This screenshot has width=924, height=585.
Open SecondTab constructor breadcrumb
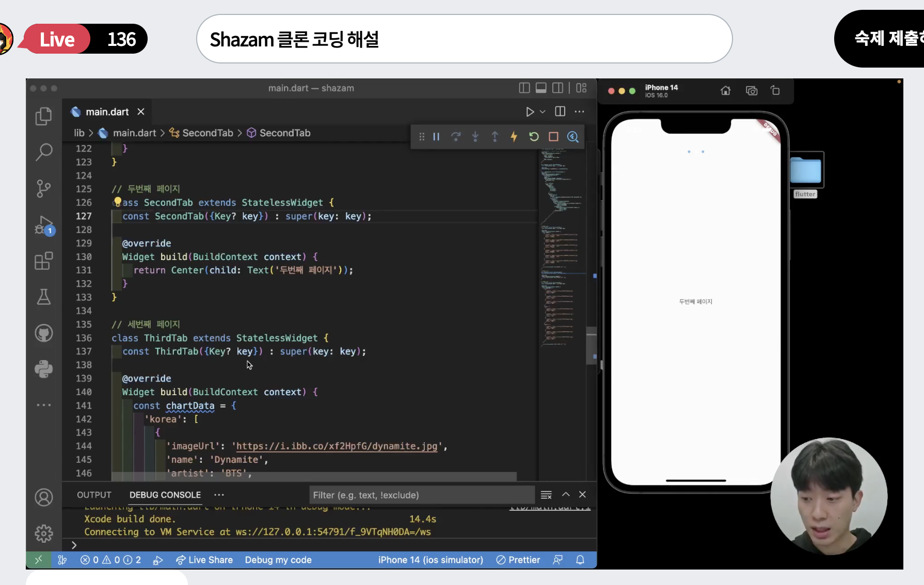click(279, 133)
